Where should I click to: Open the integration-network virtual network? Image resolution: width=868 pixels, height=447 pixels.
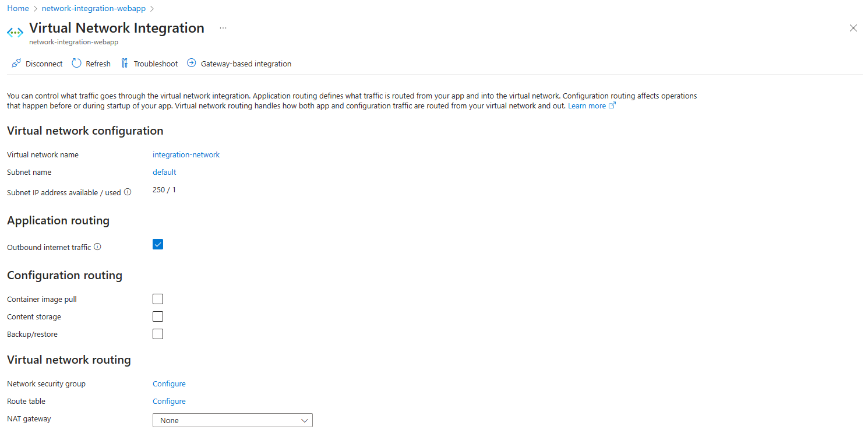[186, 154]
